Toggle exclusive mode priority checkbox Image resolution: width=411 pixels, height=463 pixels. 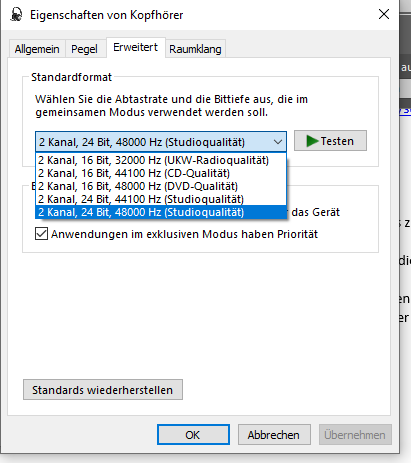[x=41, y=234]
